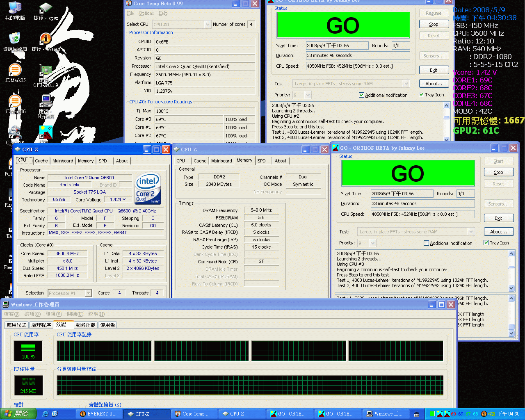The image size is (525, 420).
Task: Open the HyperPI shortcut icon
Action: coord(46,106)
